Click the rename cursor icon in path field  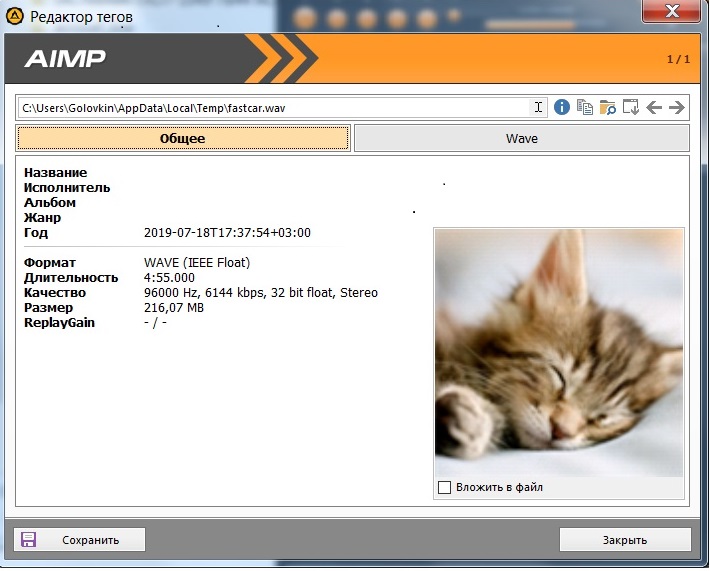538,107
